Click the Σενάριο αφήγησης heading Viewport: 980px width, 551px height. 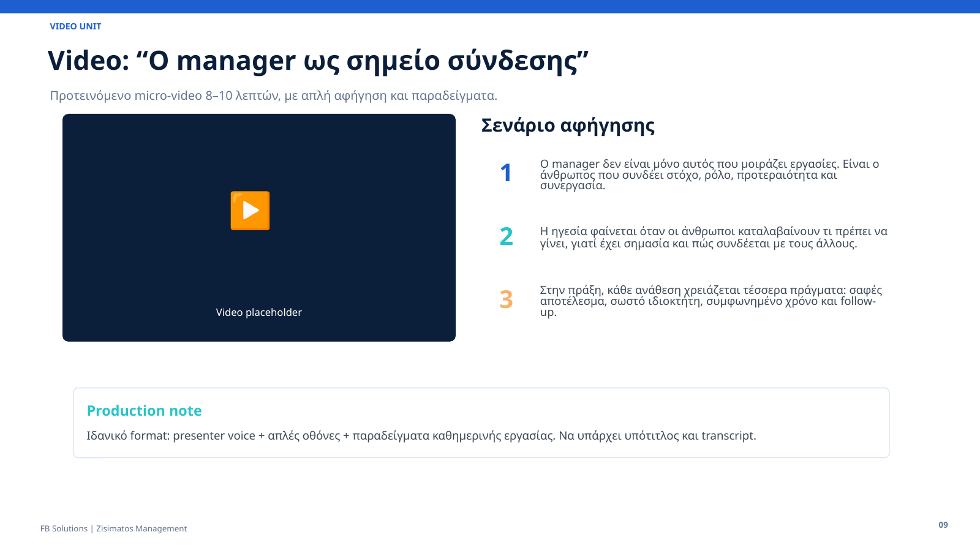pos(568,126)
